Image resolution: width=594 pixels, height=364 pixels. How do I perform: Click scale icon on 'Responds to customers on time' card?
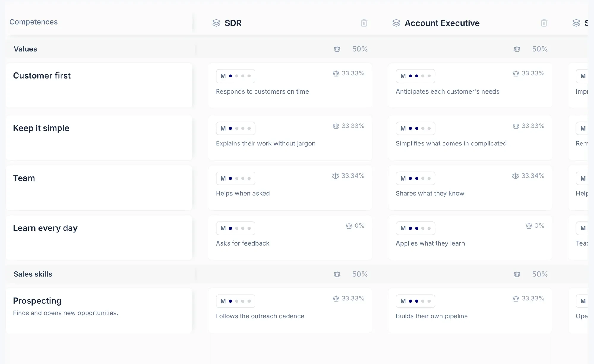(x=336, y=73)
